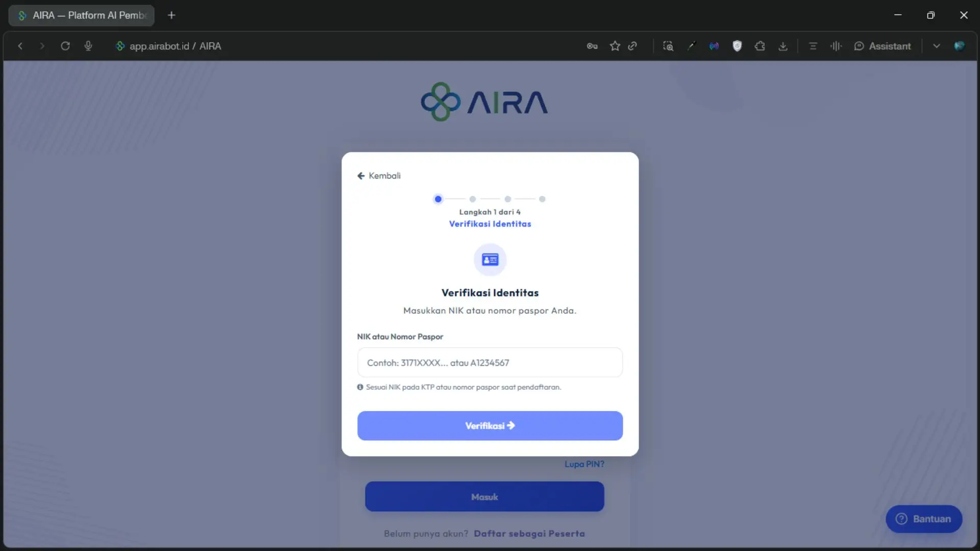Open the shield protection icon
This screenshot has height=551, width=980.
[x=737, y=46]
